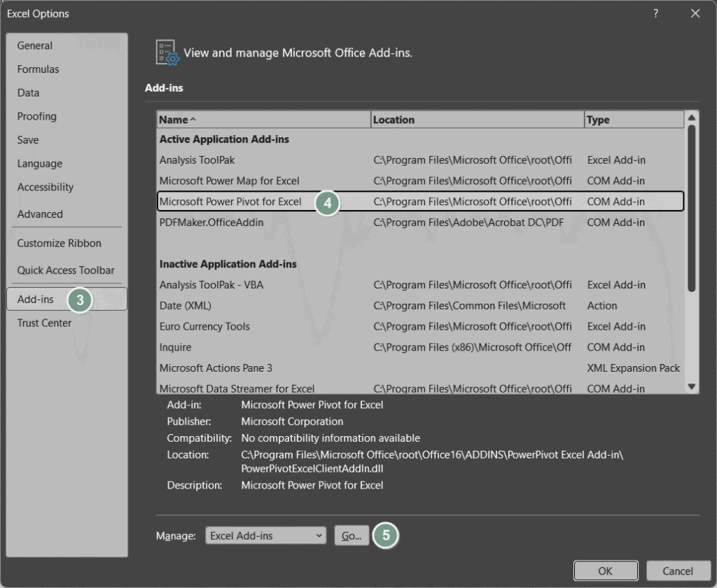Go to the Formulas options category

click(x=39, y=69)
